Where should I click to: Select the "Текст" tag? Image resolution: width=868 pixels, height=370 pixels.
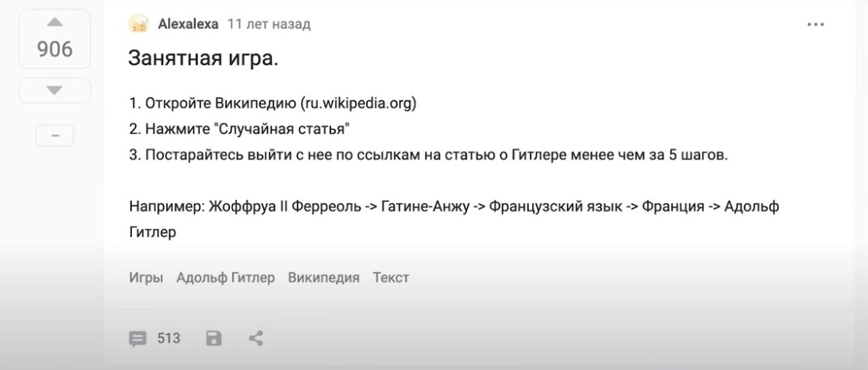(x=391, y=278)
